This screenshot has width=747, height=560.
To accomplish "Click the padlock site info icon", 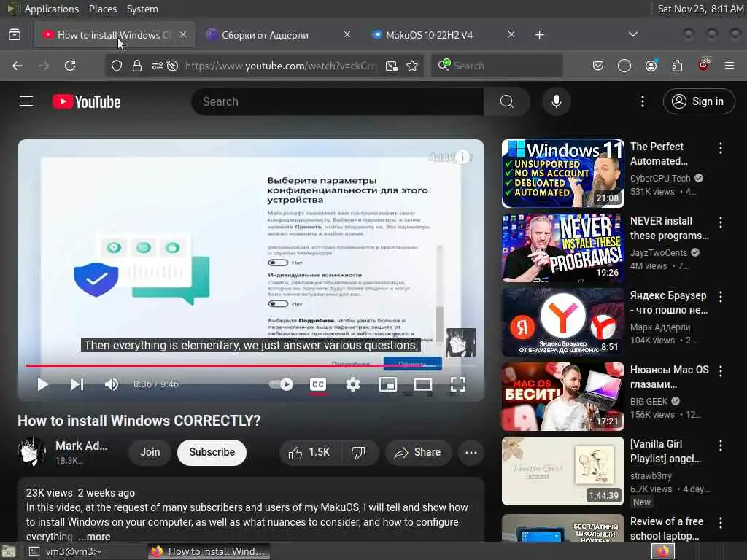I will (136, 66).
